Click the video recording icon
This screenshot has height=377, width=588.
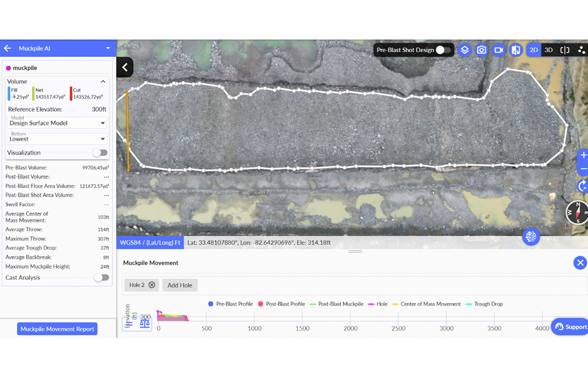pos(499,50)
